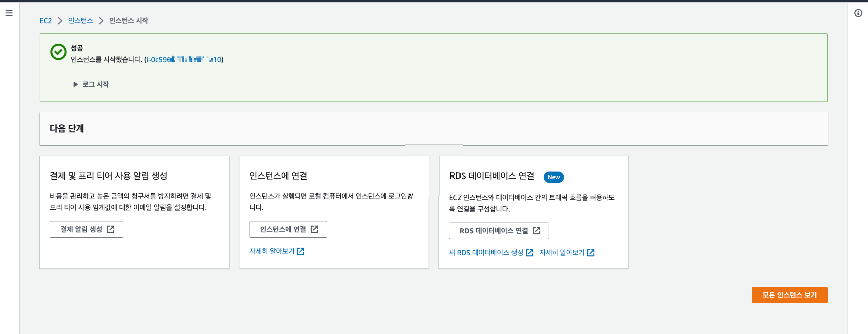Click the orange 모든 인스턴스 보기 button
868x334 pixels.
point(789,295)
